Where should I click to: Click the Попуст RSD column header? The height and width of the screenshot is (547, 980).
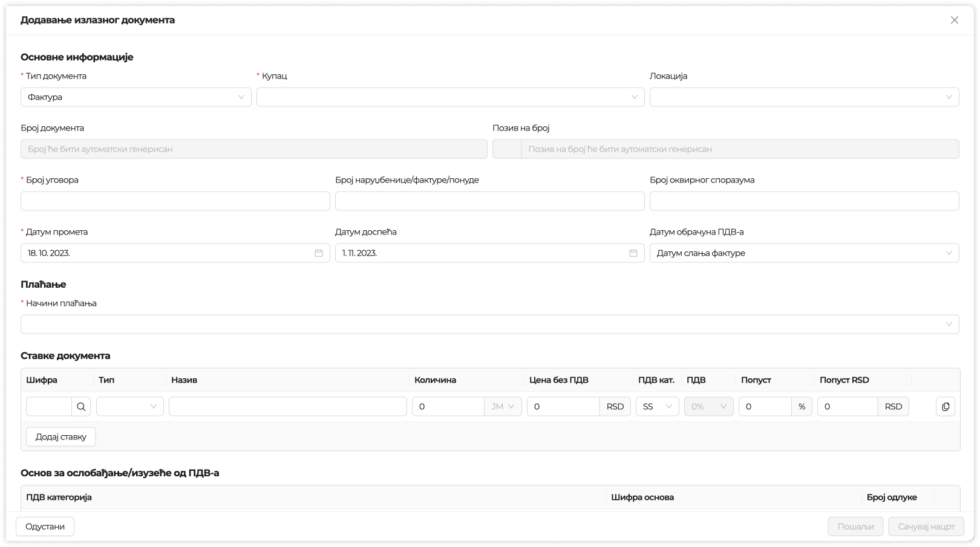[844, 380]
